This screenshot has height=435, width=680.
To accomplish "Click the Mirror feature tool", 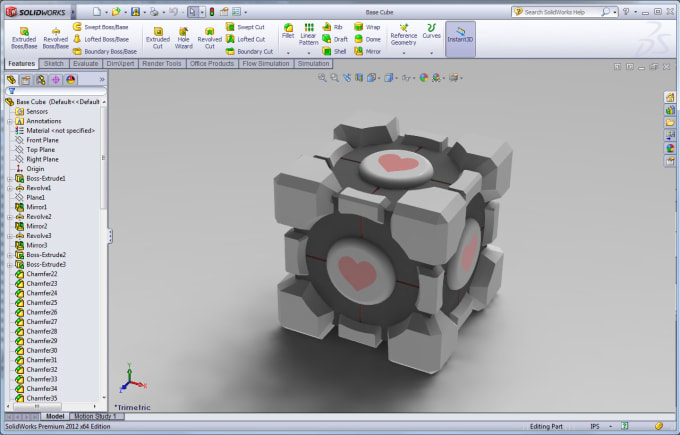I will [367, 51].
